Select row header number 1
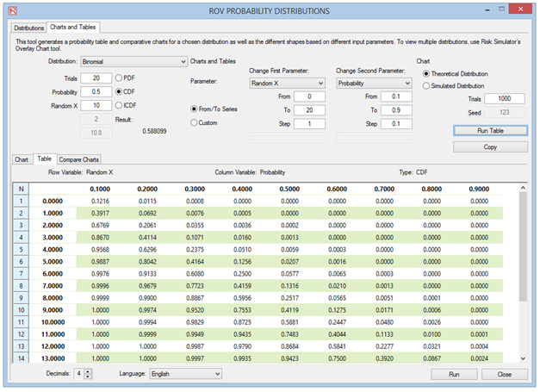The image size is (540, 392). (21, 201)
